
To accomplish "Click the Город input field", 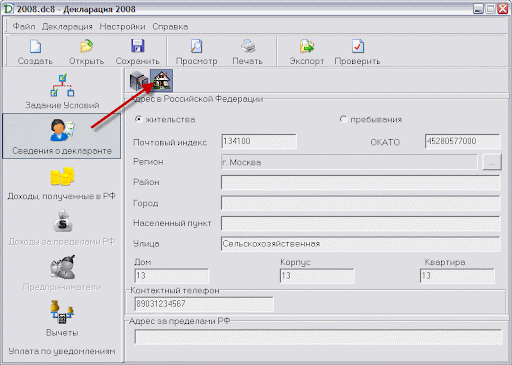I will [361, 203].
